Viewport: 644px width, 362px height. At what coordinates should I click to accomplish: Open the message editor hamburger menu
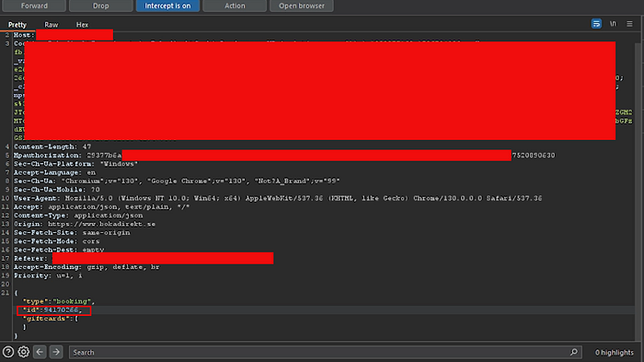coord(629,24)
